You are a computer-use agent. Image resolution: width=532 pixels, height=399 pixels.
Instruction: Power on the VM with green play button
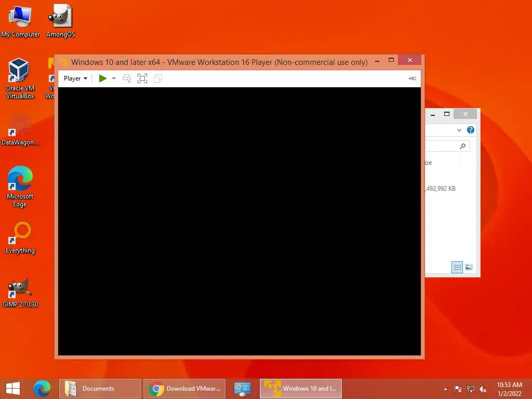(x=102, y=78)
